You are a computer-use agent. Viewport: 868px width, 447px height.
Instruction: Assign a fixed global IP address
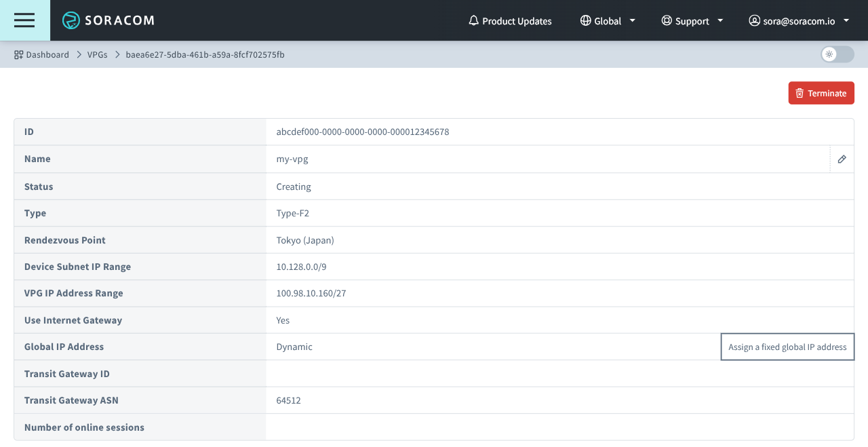click(787, 347)
